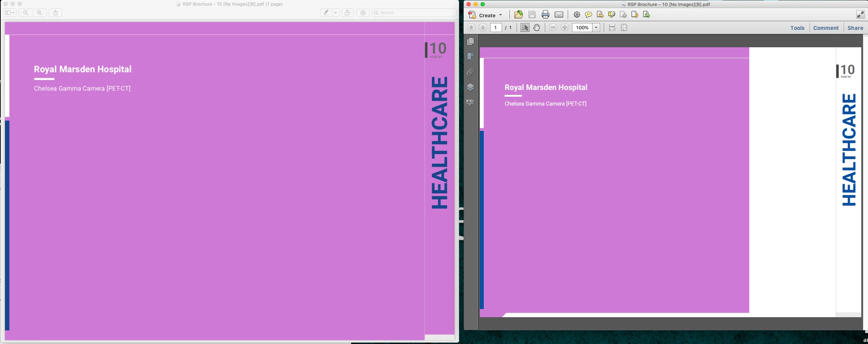Add a sticky note comment
This screenshot has width=868, height=344.
[589, 14]
